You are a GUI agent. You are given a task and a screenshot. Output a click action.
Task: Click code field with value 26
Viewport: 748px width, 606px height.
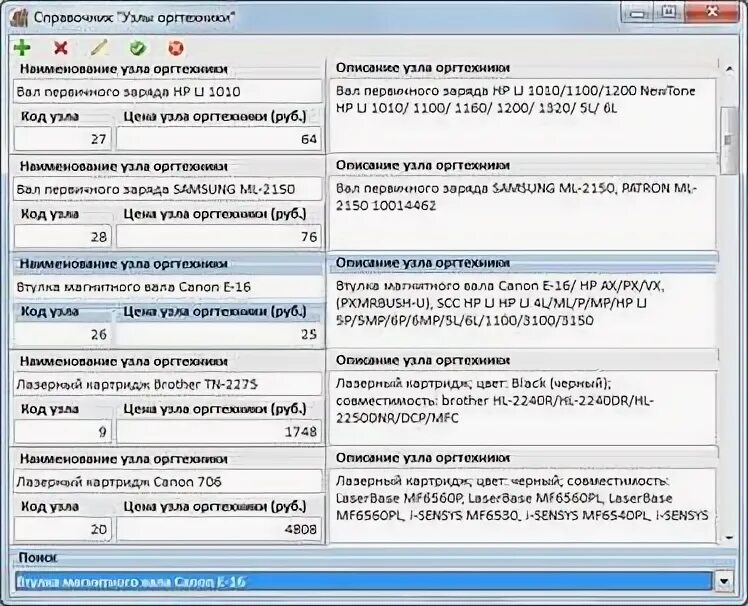point(63,334)
